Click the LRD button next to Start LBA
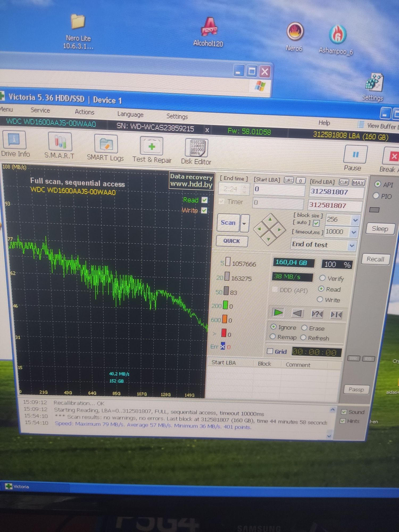The image size is (399, 532). [x=289, y=180]
